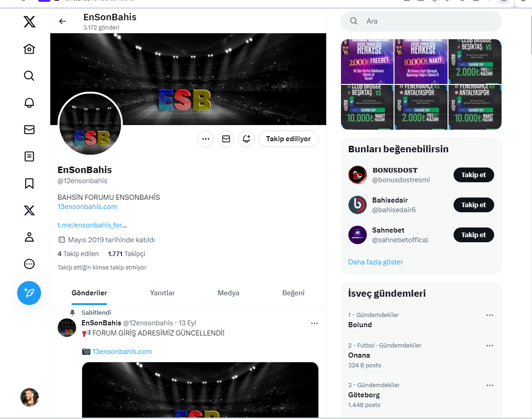Open t.me/ensonbahis_for... Telegram link

[x=92, y=225]
